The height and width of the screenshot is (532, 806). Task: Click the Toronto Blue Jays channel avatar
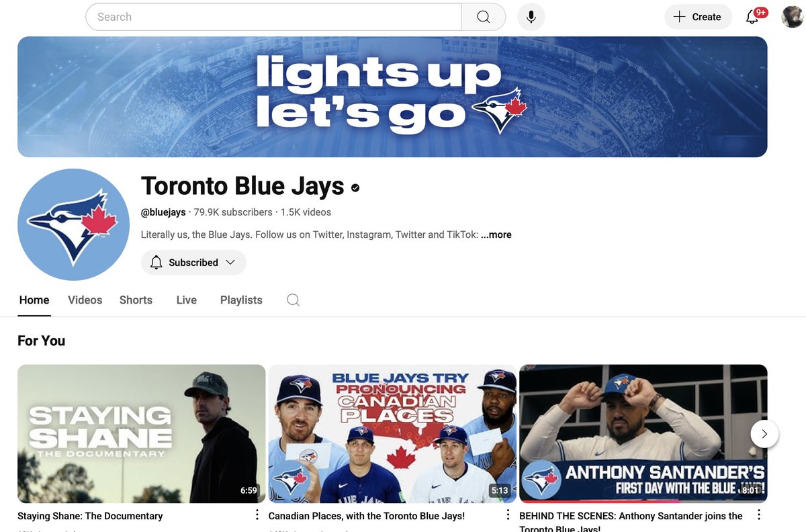73,224
